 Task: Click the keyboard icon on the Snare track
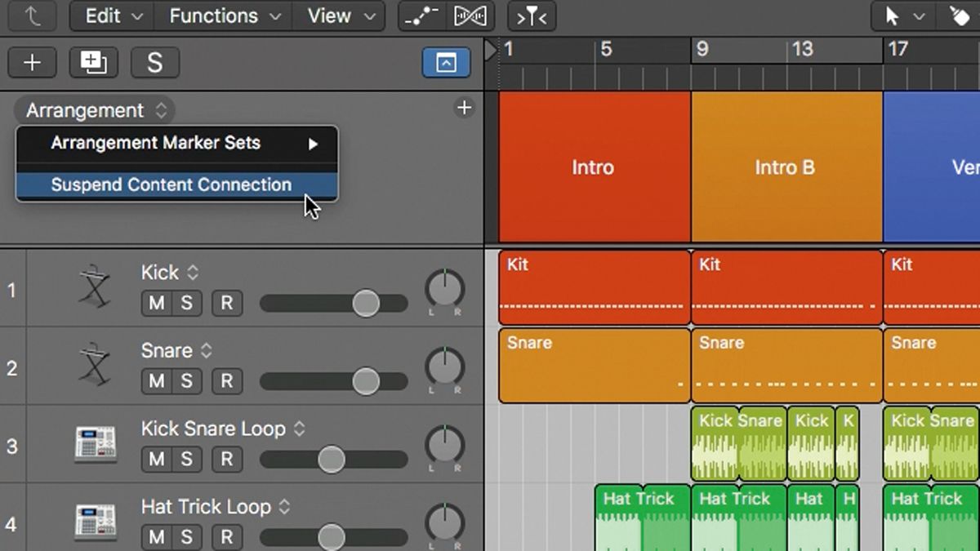96,366
